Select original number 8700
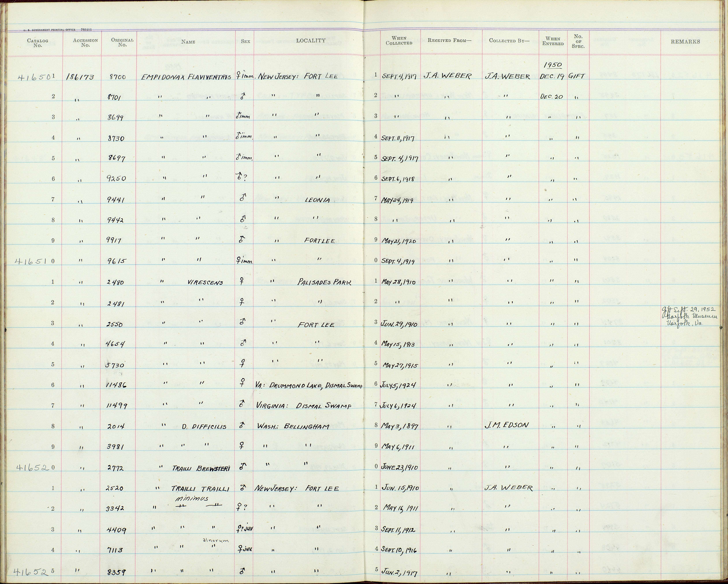 point(118,77)
